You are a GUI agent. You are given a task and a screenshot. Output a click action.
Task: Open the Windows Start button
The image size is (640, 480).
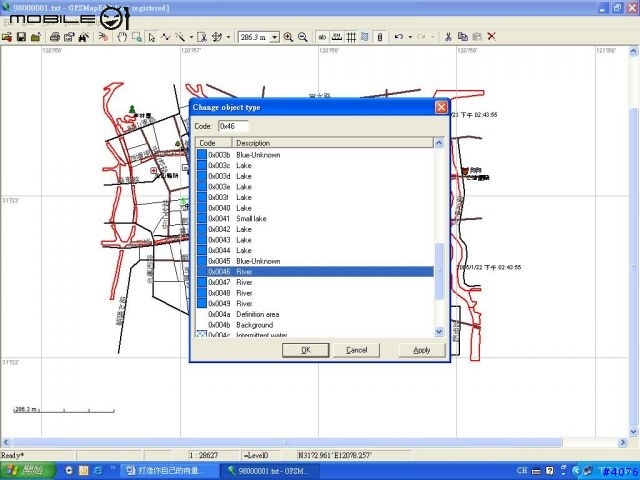point(28,471)
